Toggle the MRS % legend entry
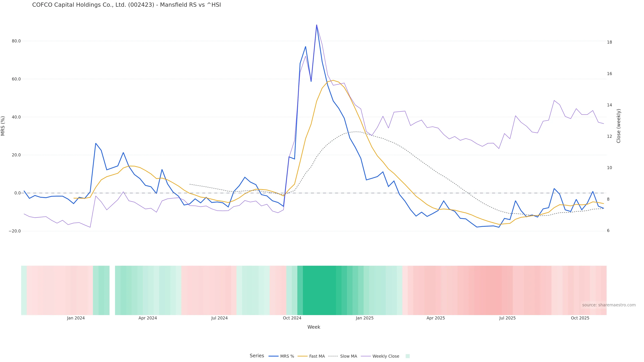 [x=287, y=356]
